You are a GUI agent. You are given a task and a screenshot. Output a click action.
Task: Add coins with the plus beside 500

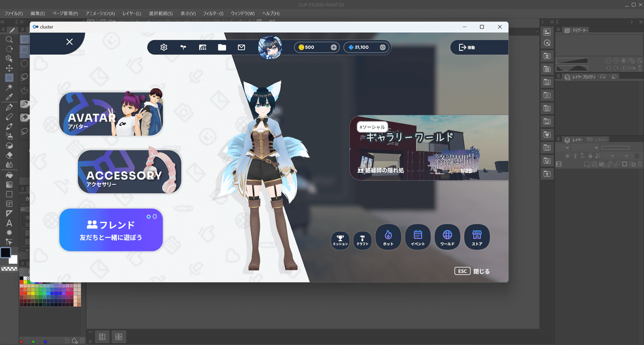pyautogui.click(x=334, y=47)
